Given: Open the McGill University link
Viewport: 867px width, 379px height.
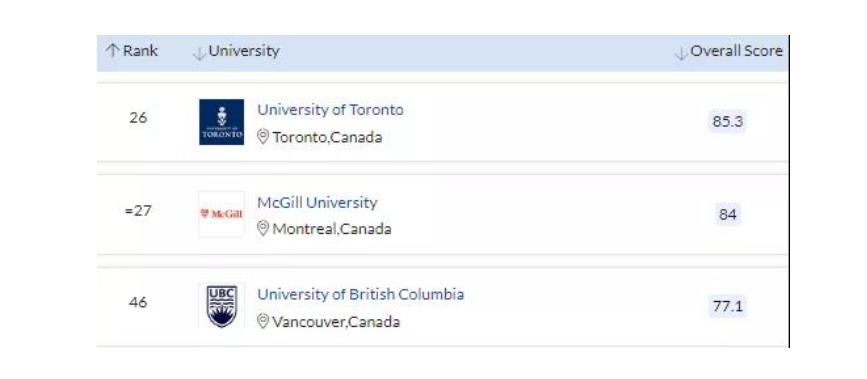Looking at the screenshot, I should click(x=317, y=203).
